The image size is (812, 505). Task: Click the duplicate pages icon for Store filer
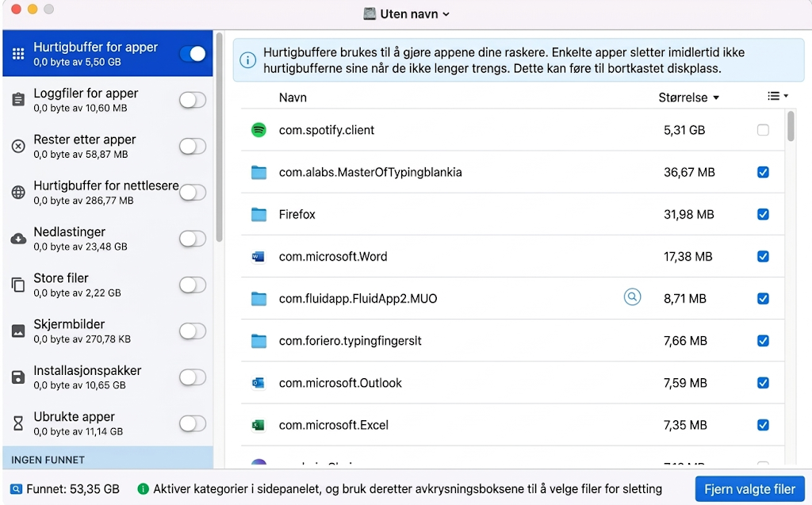18,285
